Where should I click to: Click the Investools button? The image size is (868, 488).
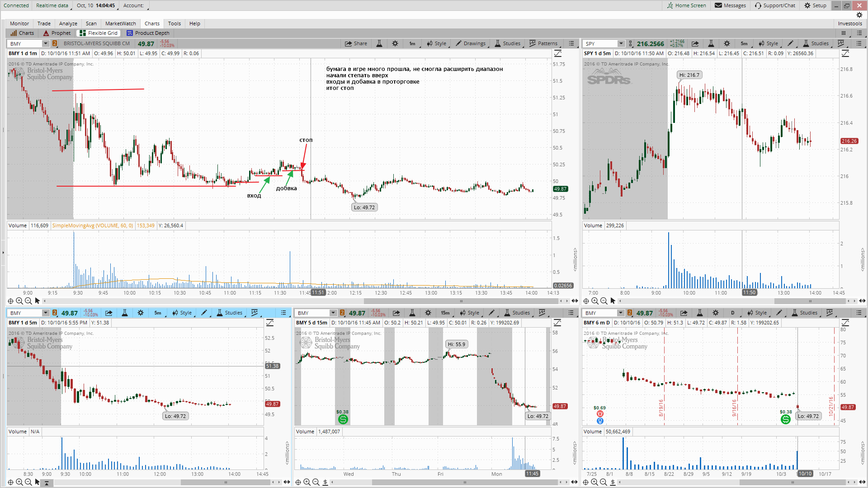pos(850,23)
